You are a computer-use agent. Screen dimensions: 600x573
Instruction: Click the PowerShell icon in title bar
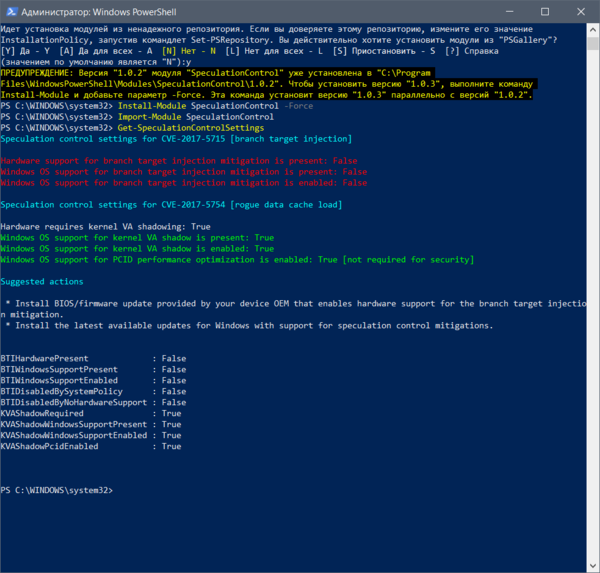11,12
